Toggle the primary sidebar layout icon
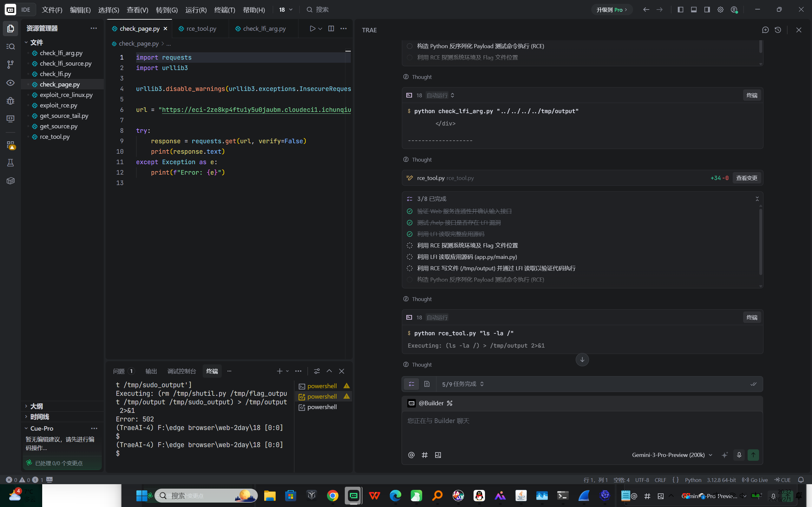Image resolution: width=812 pixels, height=507 pixels. coord(680,10)
